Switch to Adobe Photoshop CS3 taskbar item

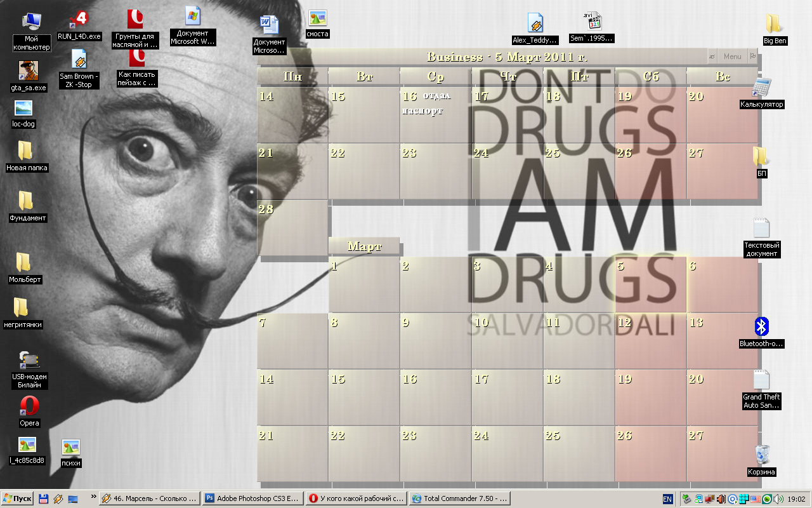pyautogui.click(x=252, y=499)
